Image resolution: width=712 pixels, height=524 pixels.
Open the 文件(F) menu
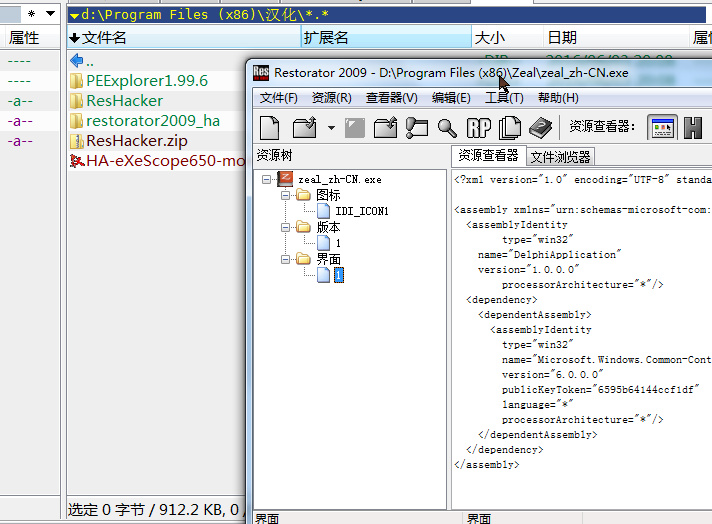click(278, 98)
